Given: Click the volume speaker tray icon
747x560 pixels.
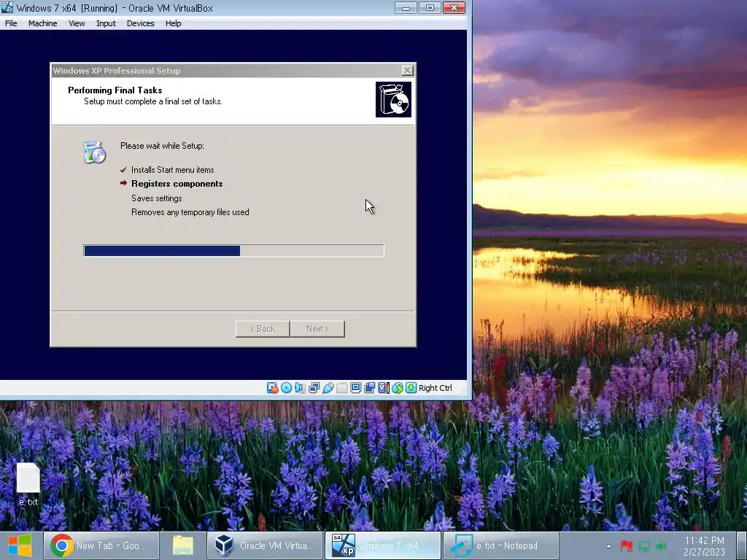Looking at the screenshot, I should point(661,546).
